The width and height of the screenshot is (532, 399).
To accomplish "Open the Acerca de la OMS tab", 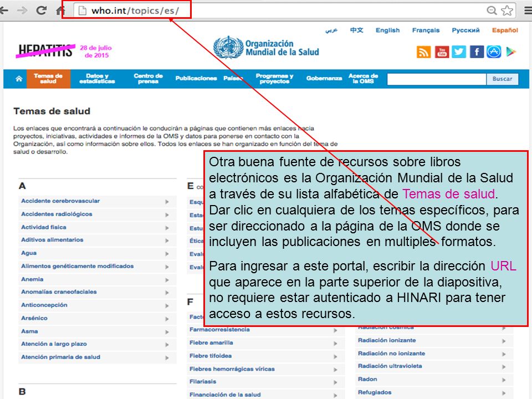I will pyautogui.click(x=363, y=79).
